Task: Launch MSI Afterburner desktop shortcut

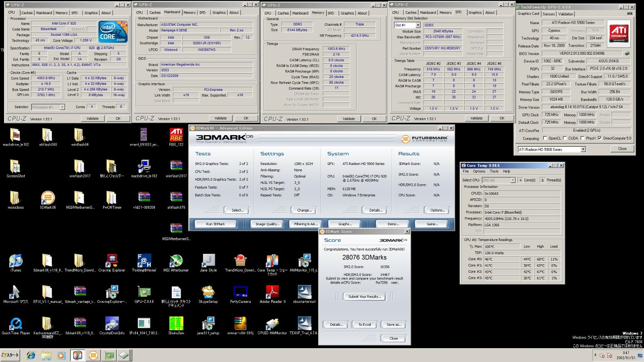Action: coord(176,261)
